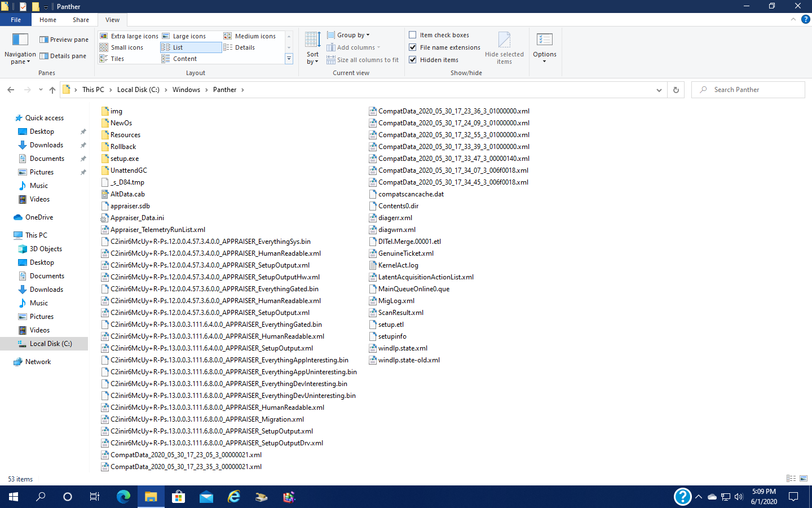Open the Options folder settings icon

click(x=544, y=40)
